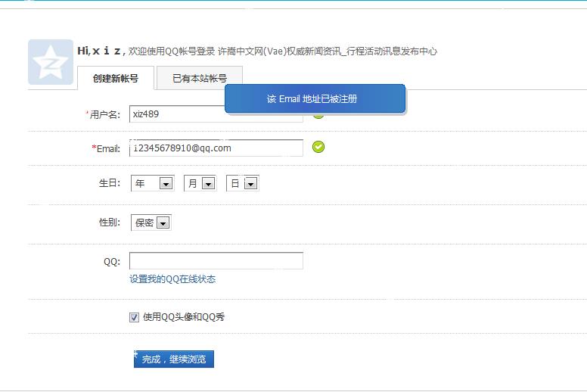Click the 生日: field label

point(110,183)
